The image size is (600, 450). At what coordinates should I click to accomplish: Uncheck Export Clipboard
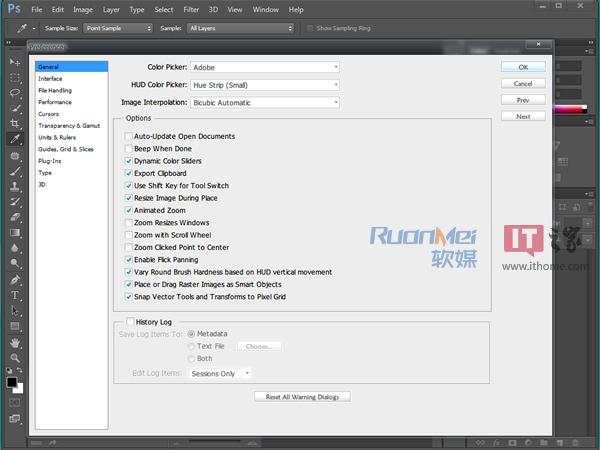tap(129, 173)
